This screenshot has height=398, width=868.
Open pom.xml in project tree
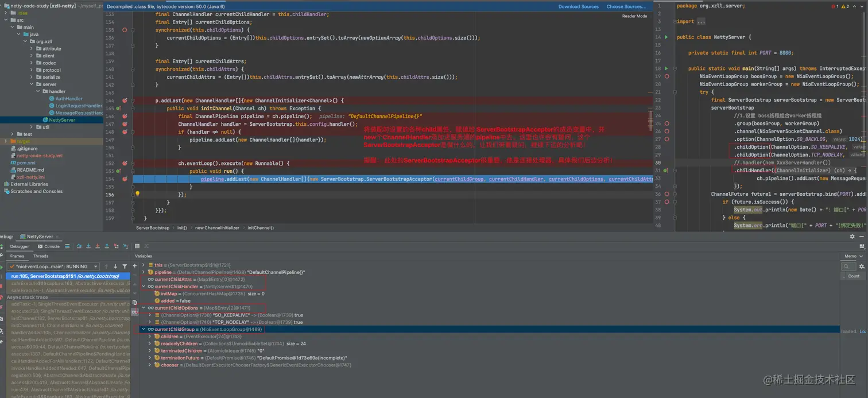pos(26,163)
